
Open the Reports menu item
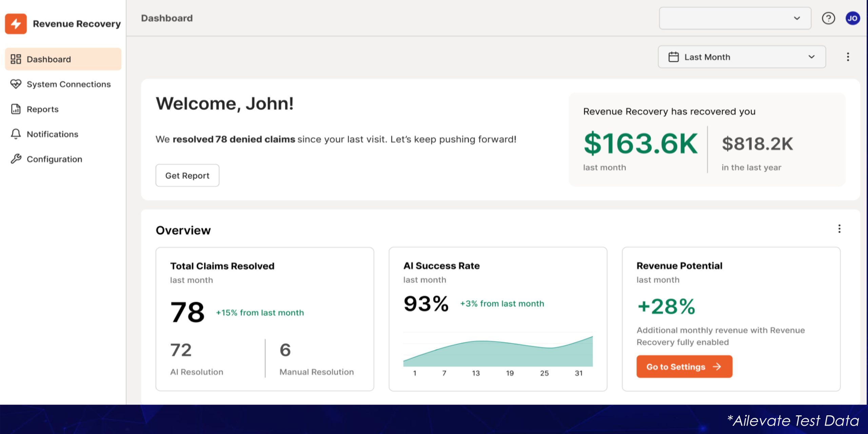tap(43, 109)
